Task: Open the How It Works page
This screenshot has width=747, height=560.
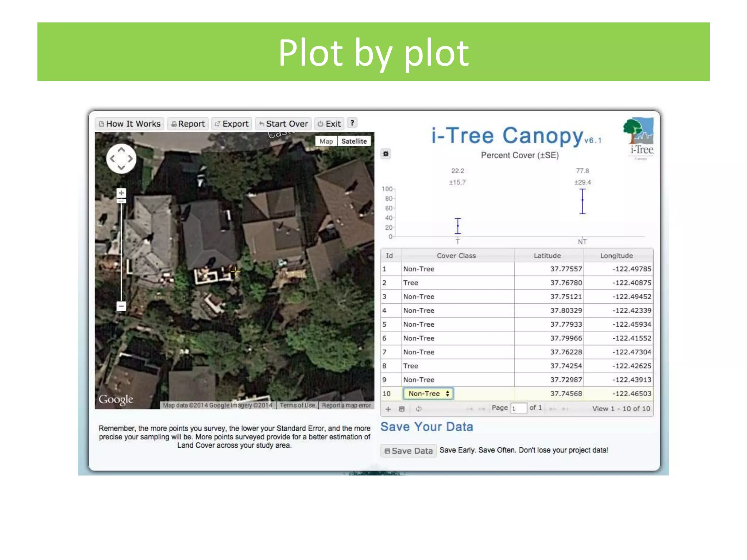Action: pos(129,124)
